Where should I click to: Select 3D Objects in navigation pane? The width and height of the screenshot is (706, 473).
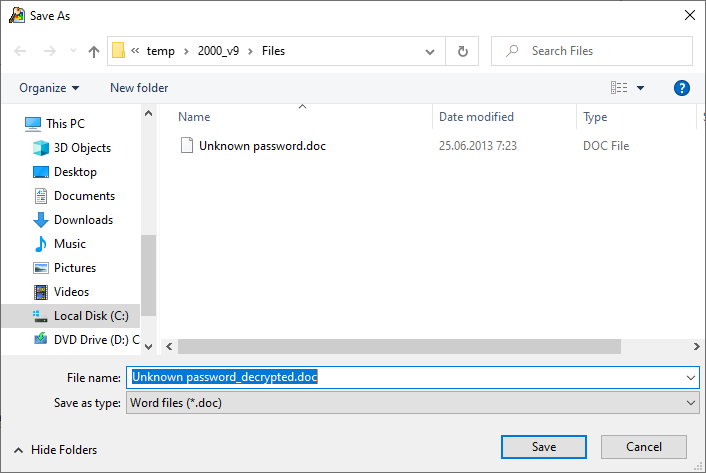(x=82, y=148)
